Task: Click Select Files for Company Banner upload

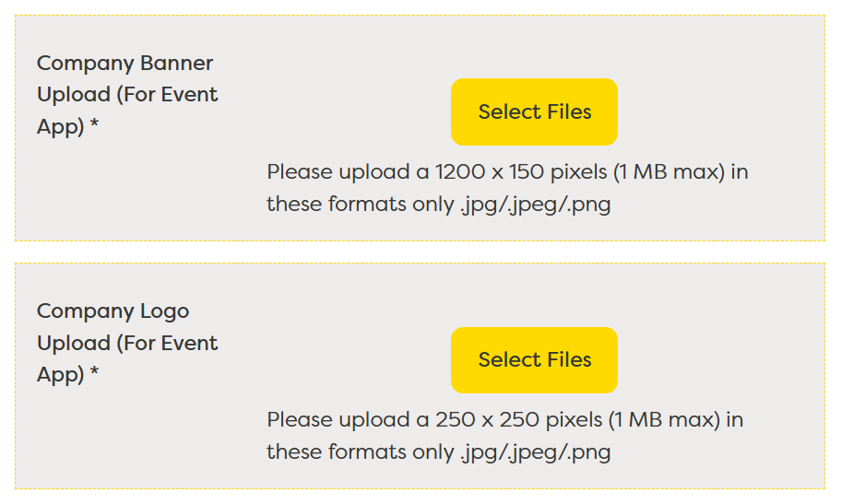Action: [x=534, y=112]
